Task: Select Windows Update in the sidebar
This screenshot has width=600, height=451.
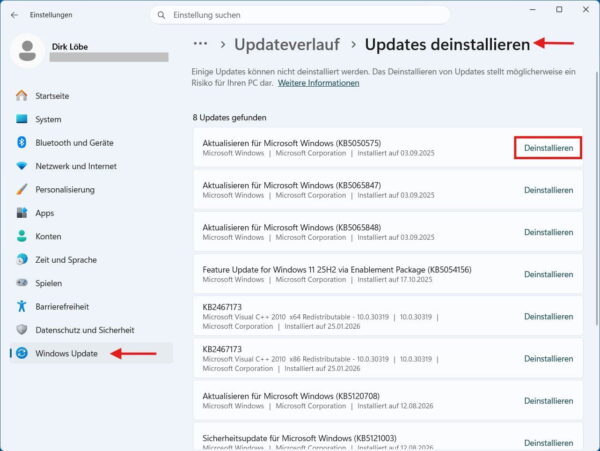Action: 91,353
